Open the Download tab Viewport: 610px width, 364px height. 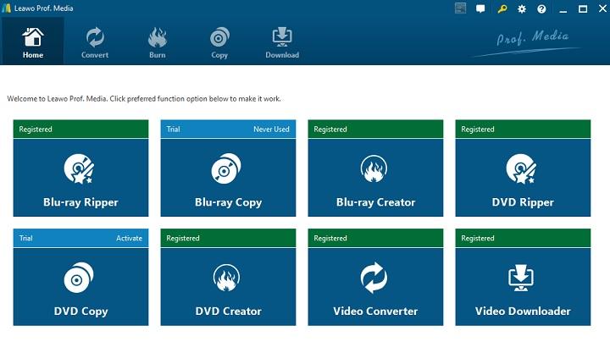[282, 42]
